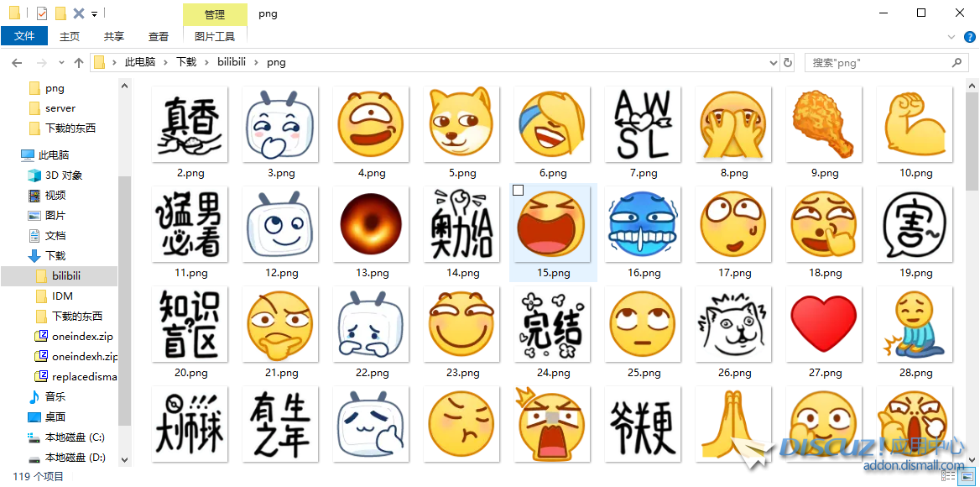Switch to large thumbnails view in status bar
The width and height of the screenshot is (980, 487).
click(967, 476)
